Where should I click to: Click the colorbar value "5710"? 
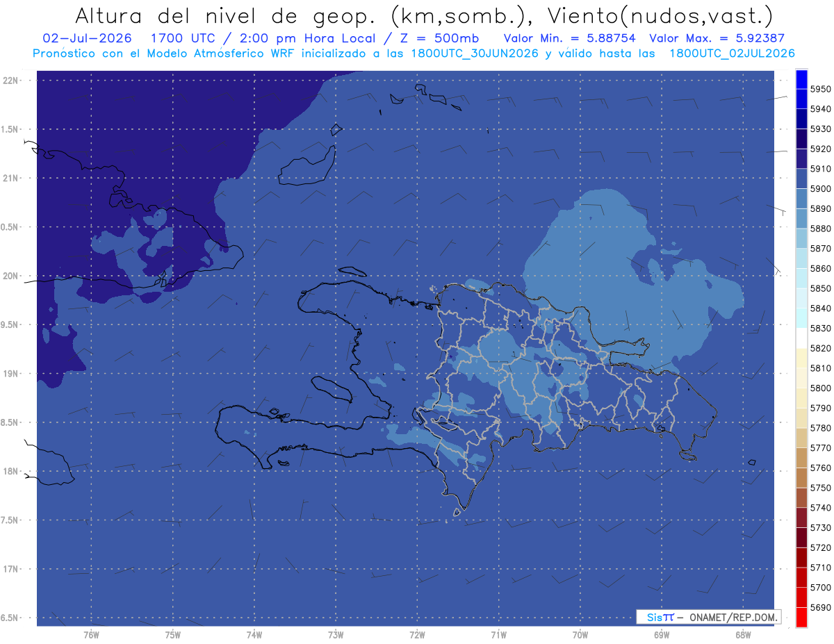tap(821, 568)
